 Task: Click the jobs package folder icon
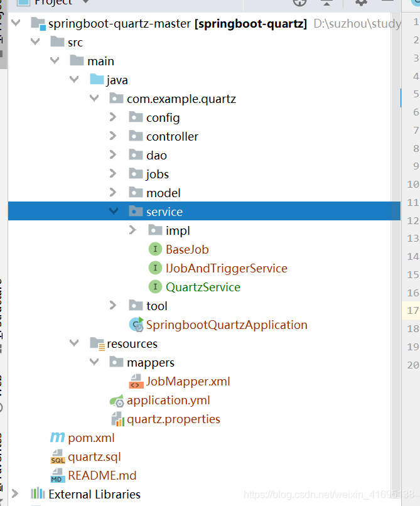pyautogui.click(x=136, y=173)
